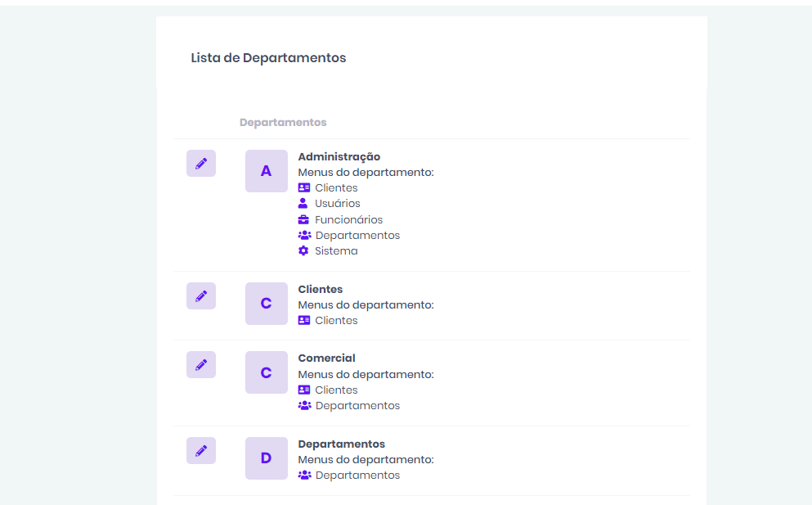Open edit pencil for Comercial department
The height and width of the screenshot is (505, 812).
201,365
